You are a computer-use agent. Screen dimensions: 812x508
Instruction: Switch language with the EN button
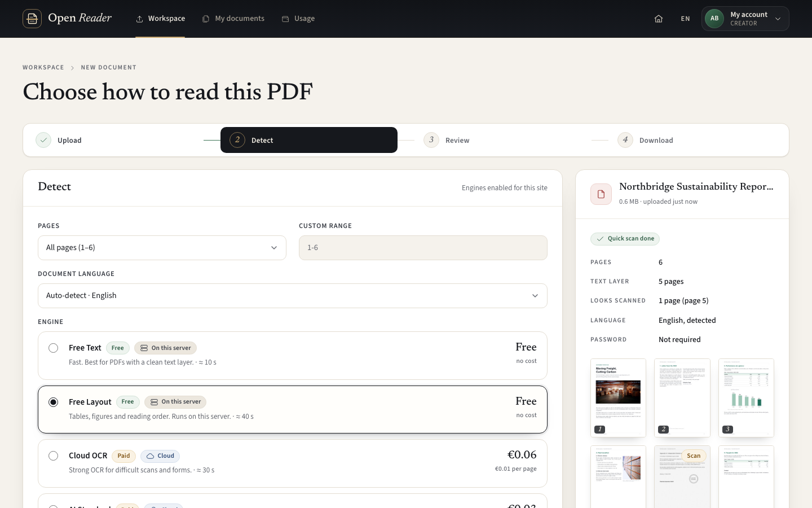[686, 19]
